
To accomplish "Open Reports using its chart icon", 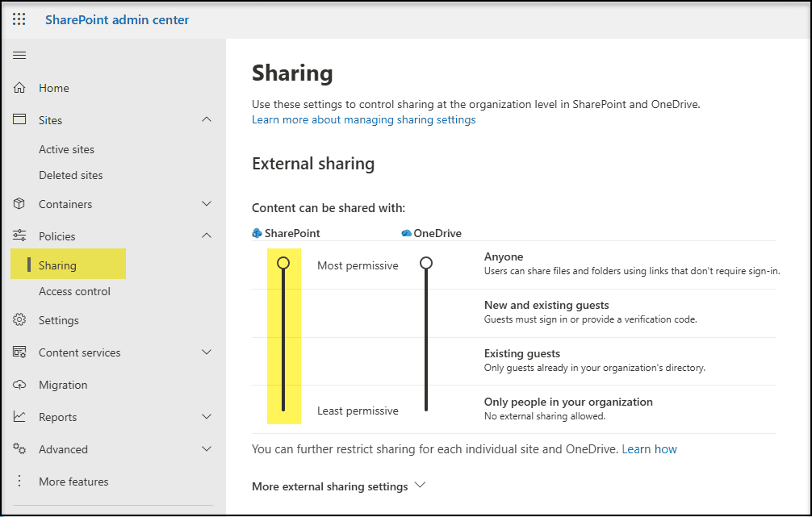I will (19, 417).
